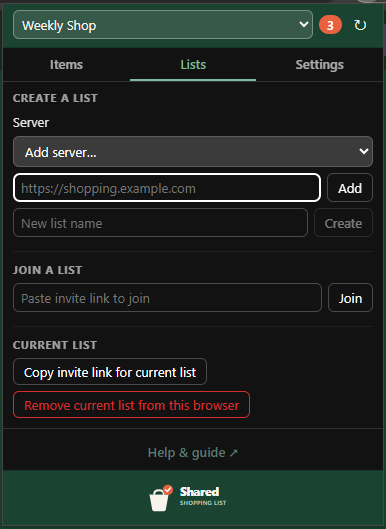Click the Add server button
The image size is (386, 529).
tap(350, 188)
